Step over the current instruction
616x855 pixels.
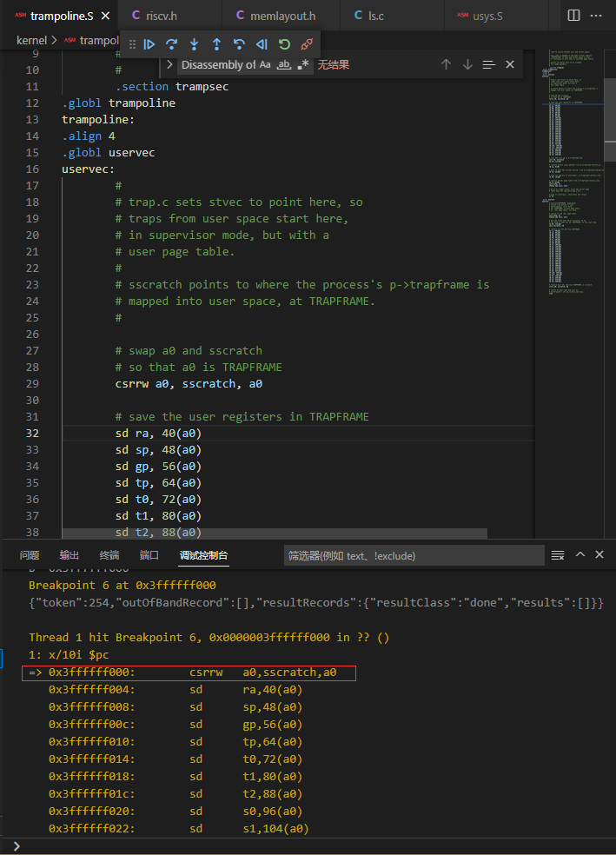tap(171, 44)
